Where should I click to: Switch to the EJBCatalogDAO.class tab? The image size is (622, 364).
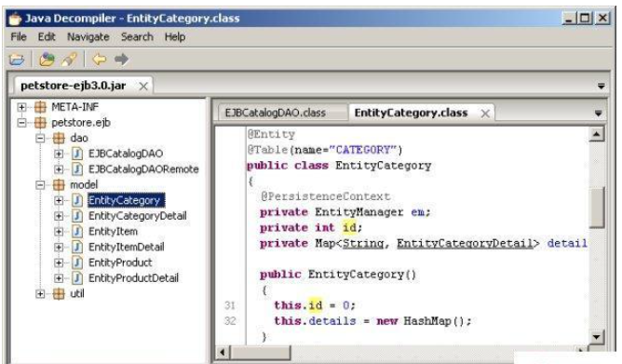coord(276,113)
